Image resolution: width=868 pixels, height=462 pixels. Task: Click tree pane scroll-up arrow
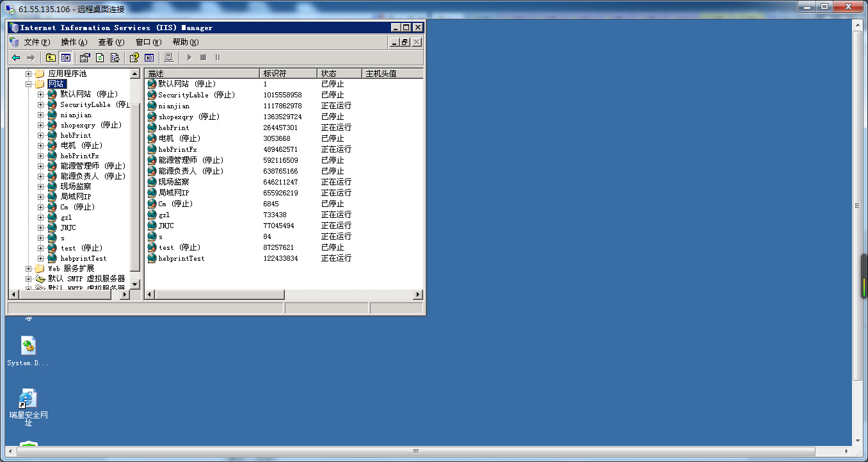click(135, 74)
